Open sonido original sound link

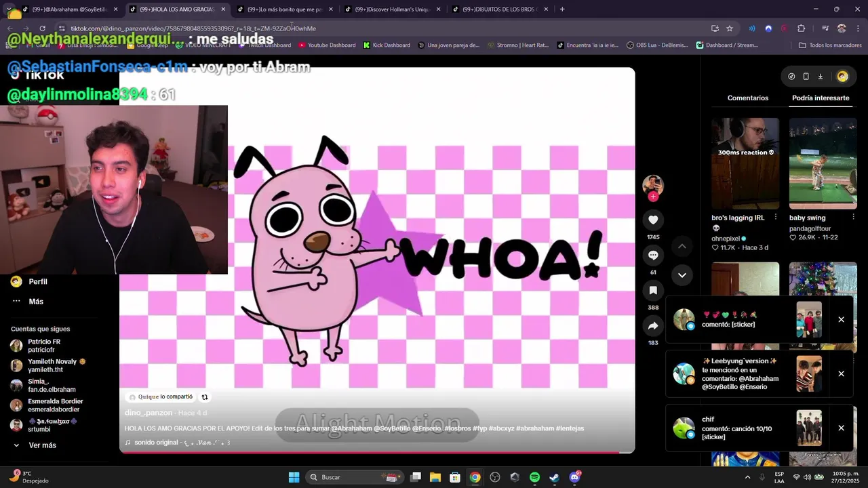tap(178, 443)
